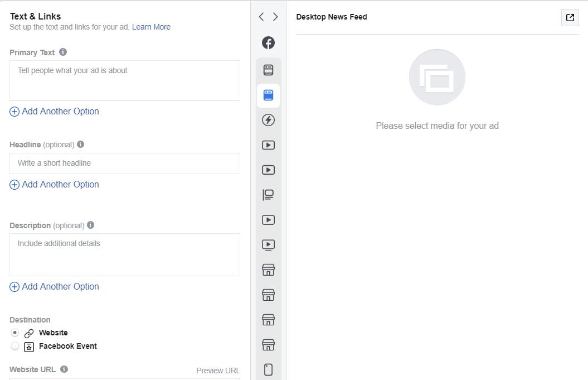Image resolution: width=588 pixels, height=380 pixels.
Task: Click Add Another Option under Headline
Action: (54, 184)
